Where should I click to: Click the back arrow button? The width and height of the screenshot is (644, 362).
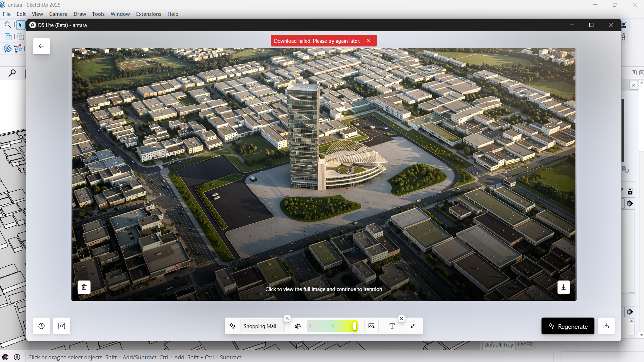[41, 46]
